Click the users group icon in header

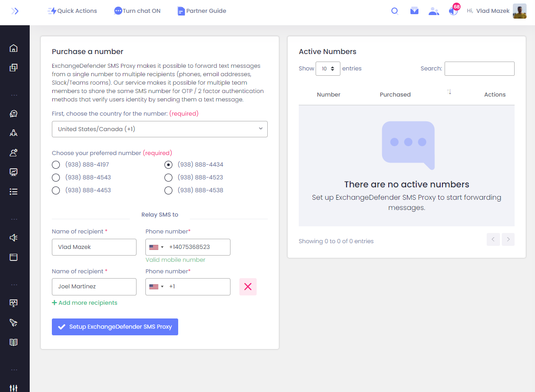coord(433,12)
